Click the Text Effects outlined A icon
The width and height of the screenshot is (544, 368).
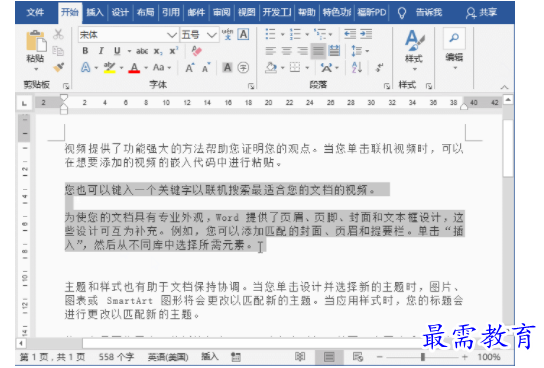pyautogui.click(x=86, y=67)
